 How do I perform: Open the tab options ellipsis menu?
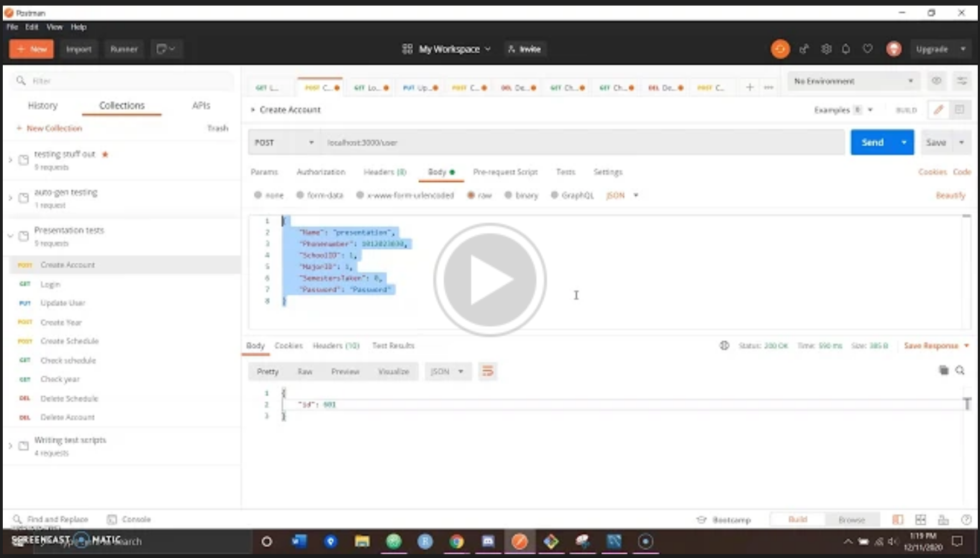(768, 87)
